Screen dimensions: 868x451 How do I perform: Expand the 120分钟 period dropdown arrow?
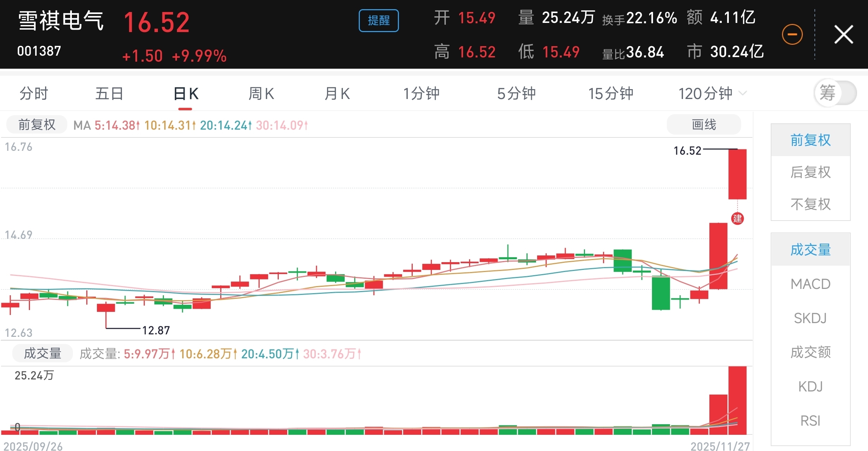coord(743,93)
